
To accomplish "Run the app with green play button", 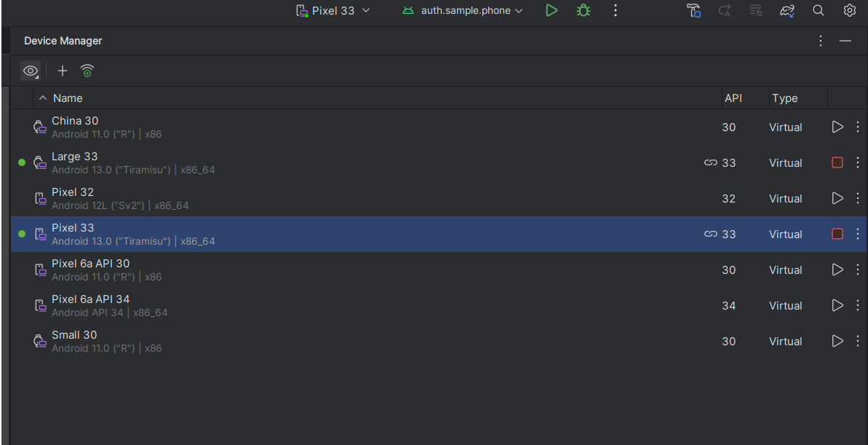I will 552,10.
